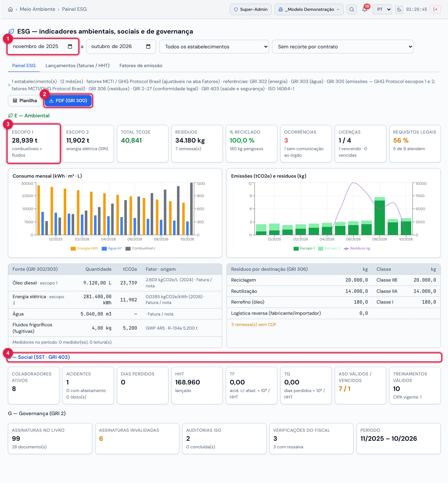The image size is (448, 483).
Task: Click shield icon on Super-Admin badge
Action: (x=236, y=9)
